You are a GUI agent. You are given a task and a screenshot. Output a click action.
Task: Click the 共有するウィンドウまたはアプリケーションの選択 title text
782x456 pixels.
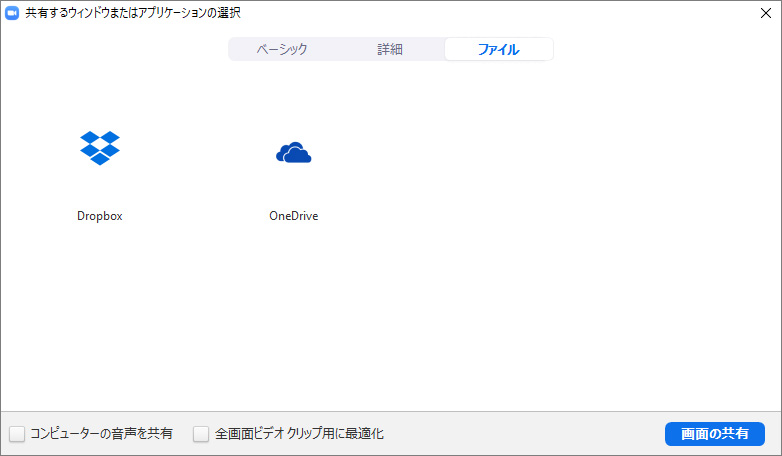132,13
